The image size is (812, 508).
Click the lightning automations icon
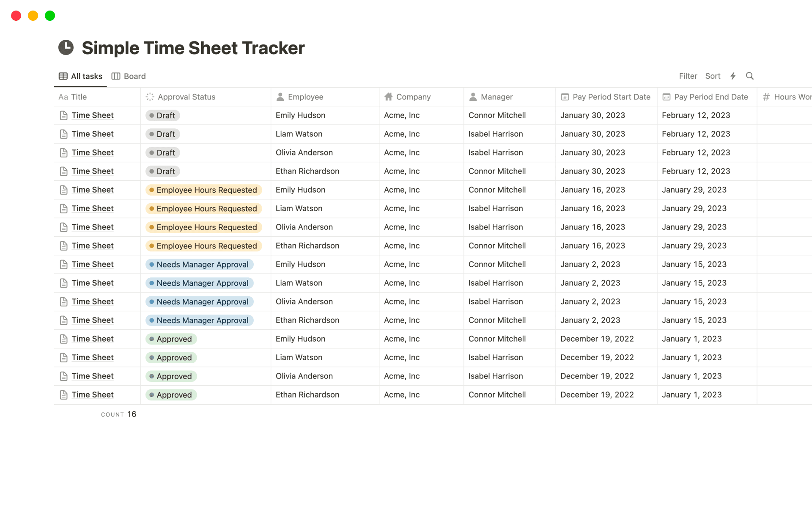coord(733,76)
